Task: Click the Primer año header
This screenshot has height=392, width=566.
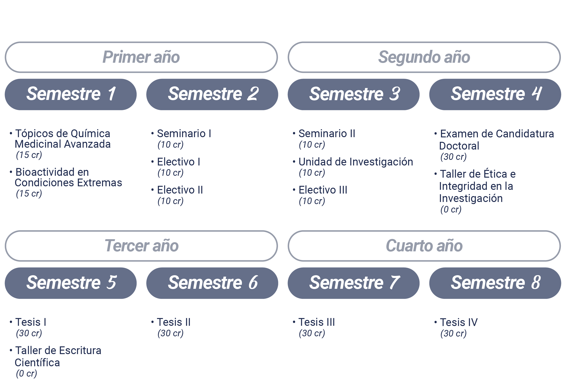Action: 141,57
